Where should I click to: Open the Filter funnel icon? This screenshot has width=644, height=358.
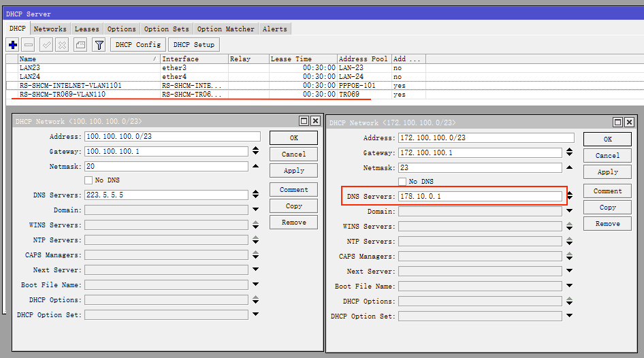point(99,45)
